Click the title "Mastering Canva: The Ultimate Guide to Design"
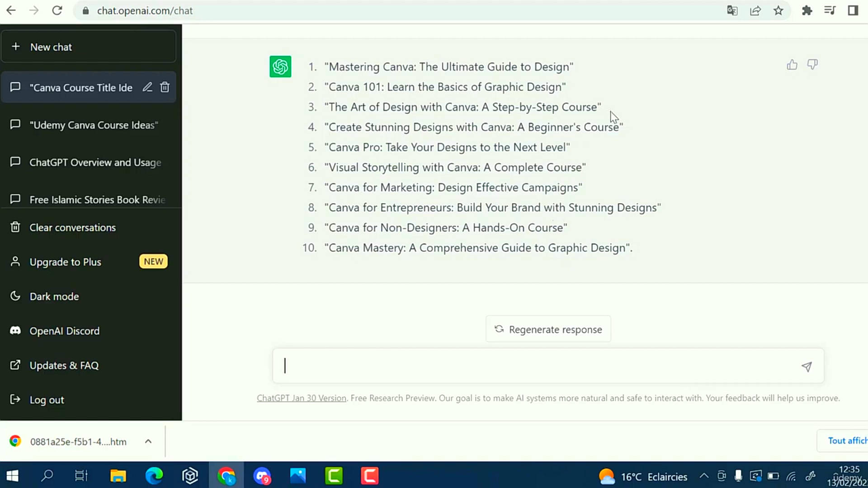Screen dimensions: 868x488 pos(449,67)
